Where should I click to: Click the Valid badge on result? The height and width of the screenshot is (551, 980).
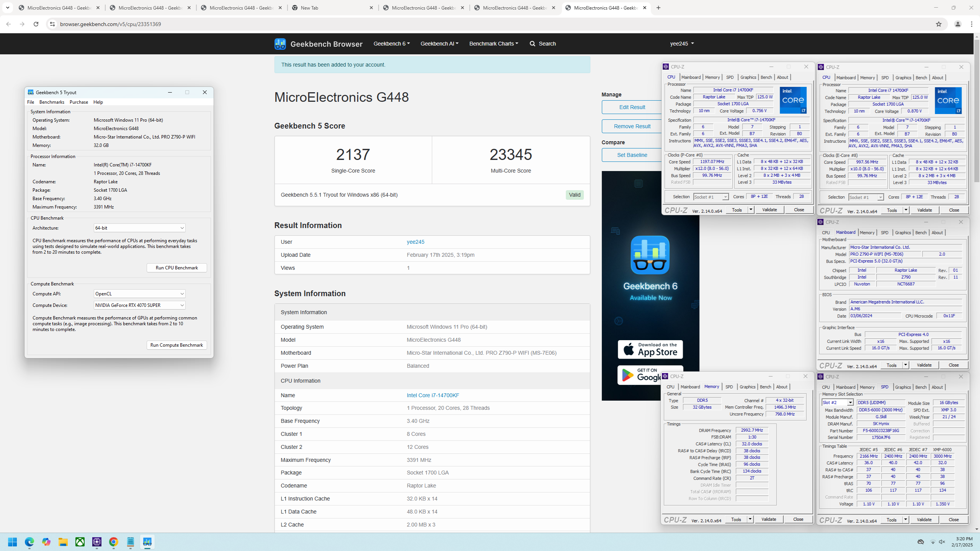[575, 195]
